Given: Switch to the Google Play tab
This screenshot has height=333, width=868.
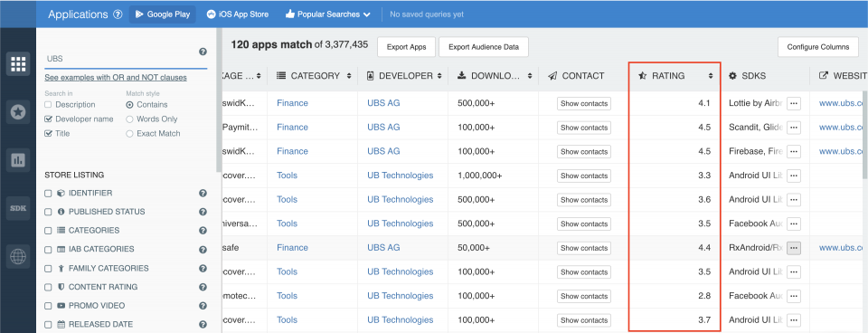Looking at the screenshot, I should point(163,14).
